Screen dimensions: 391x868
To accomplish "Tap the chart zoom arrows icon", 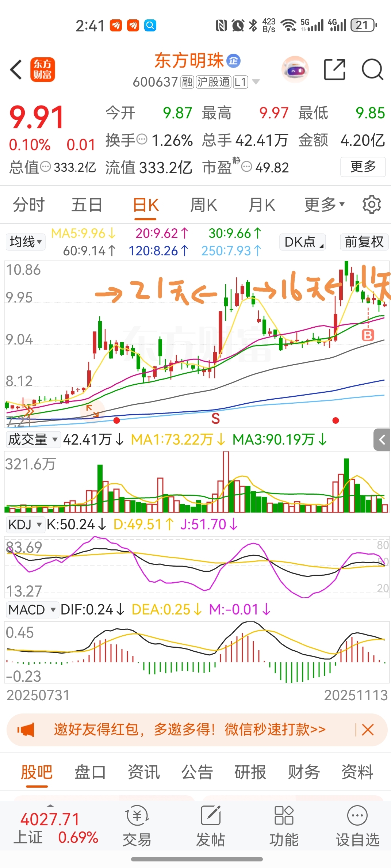I will coord(92,411).
